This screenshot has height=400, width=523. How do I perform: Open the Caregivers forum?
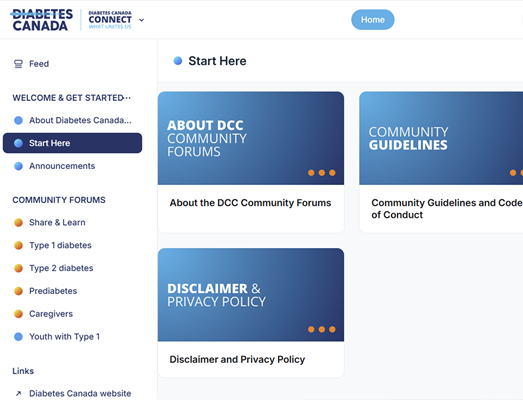click(51, 314)
